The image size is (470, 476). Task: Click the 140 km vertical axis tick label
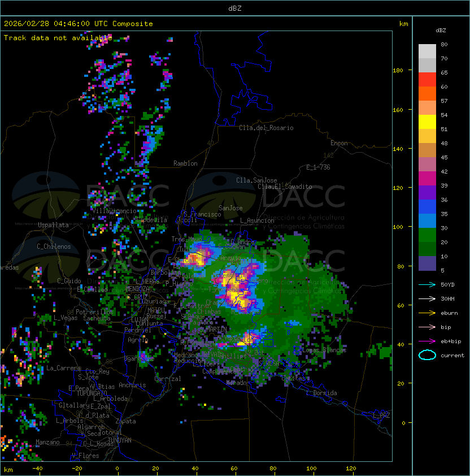pos(398,149)
